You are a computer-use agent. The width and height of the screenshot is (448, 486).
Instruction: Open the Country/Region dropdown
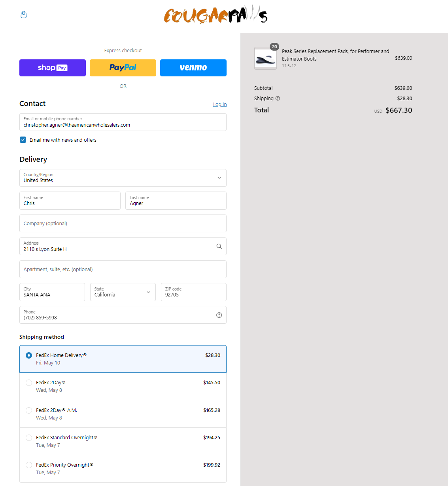(123, 178)
